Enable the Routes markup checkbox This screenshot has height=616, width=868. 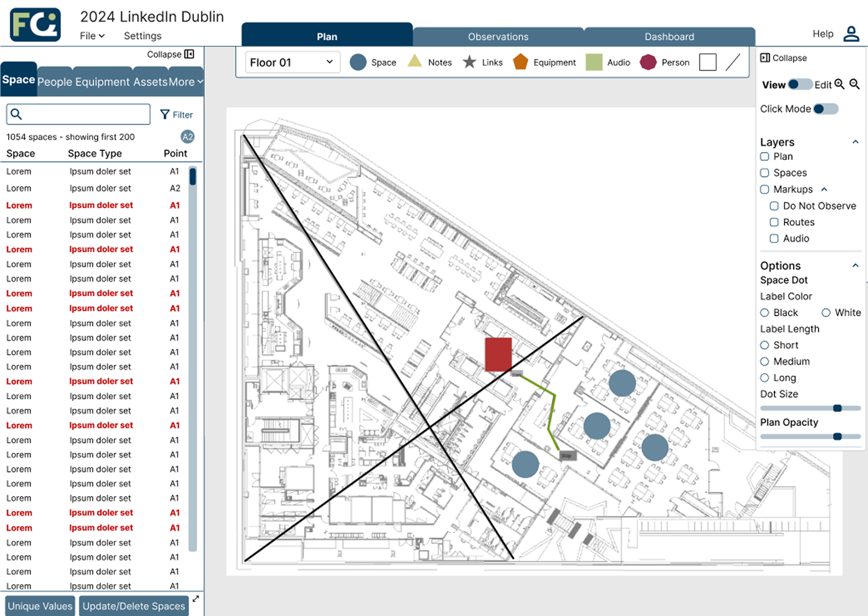[x=774, y=222]
